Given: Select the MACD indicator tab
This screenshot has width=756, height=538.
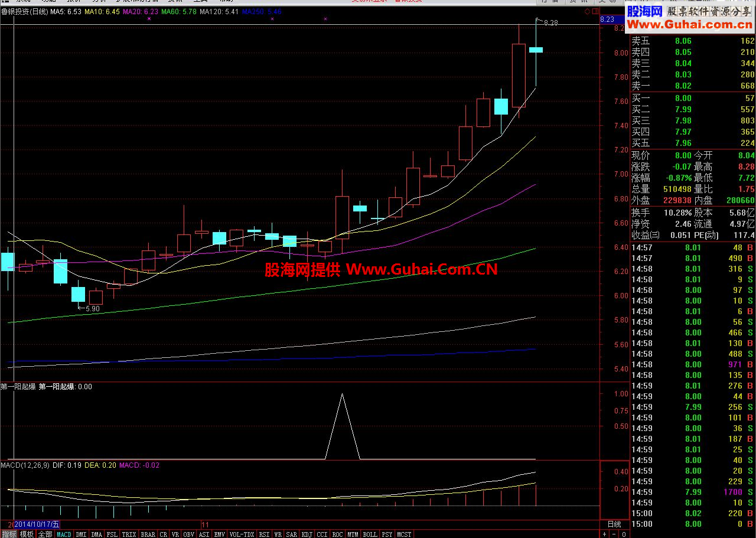Looking at the screenshot, I should (64, 534).
